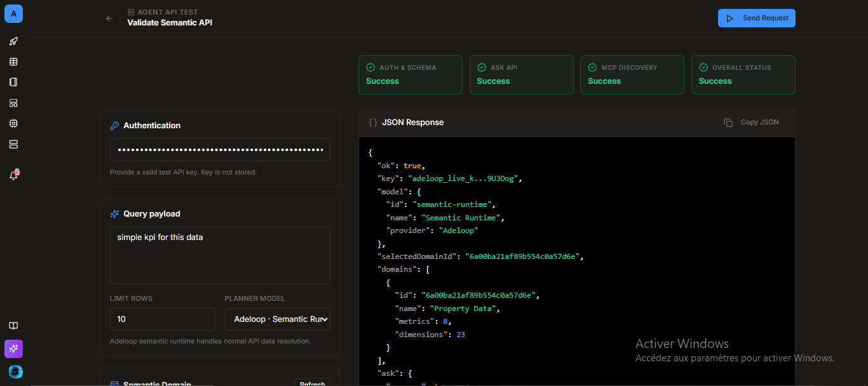Go back using the left arrow

pos(109,18)
